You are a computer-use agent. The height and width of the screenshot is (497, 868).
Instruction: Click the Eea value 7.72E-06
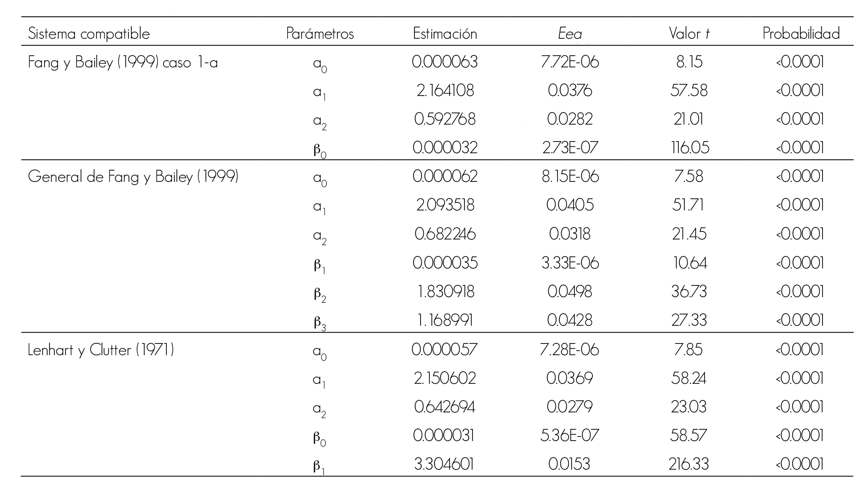pyautogui.click(x=570, y=62)
